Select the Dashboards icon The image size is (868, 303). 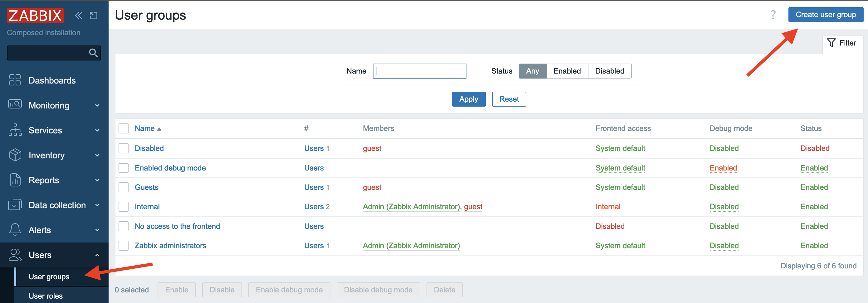coord(14,80)
